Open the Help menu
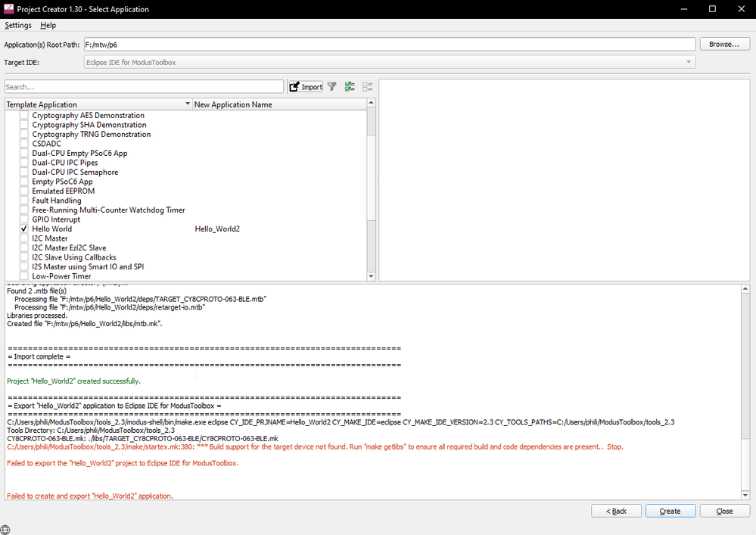Image resolution: width=756 pixels, height=535 pixels. 48,25
